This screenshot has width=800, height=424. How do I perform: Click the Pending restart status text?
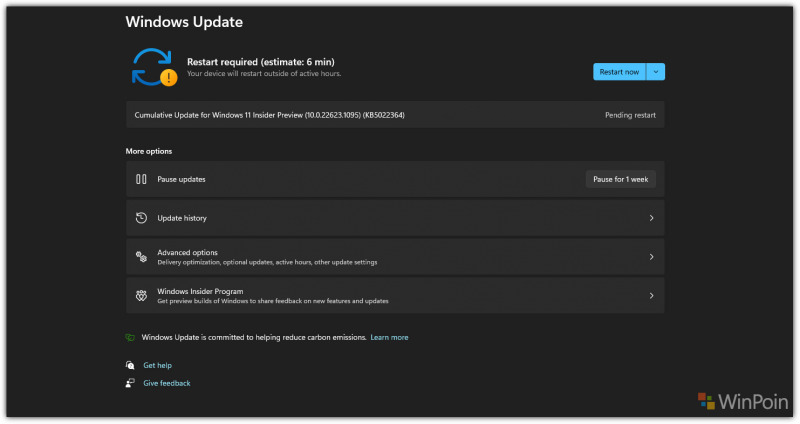coord(630,115)
